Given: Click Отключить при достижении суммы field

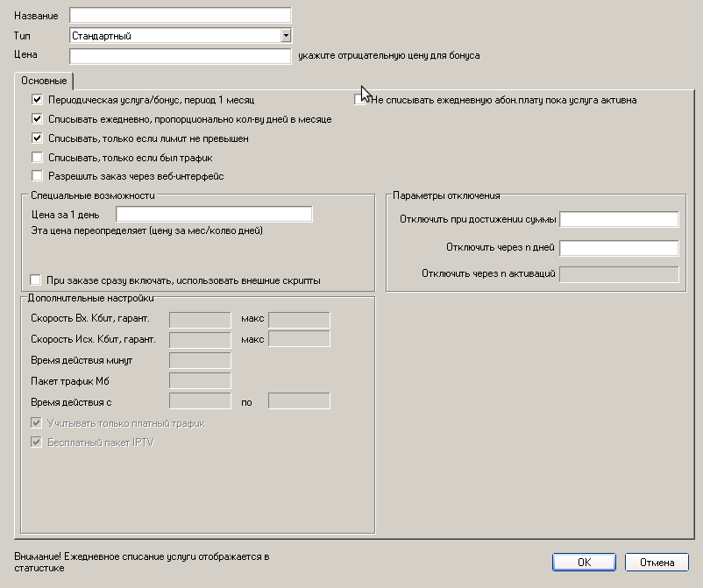Looking at the screenshot, I should click(x=619, y=219).
